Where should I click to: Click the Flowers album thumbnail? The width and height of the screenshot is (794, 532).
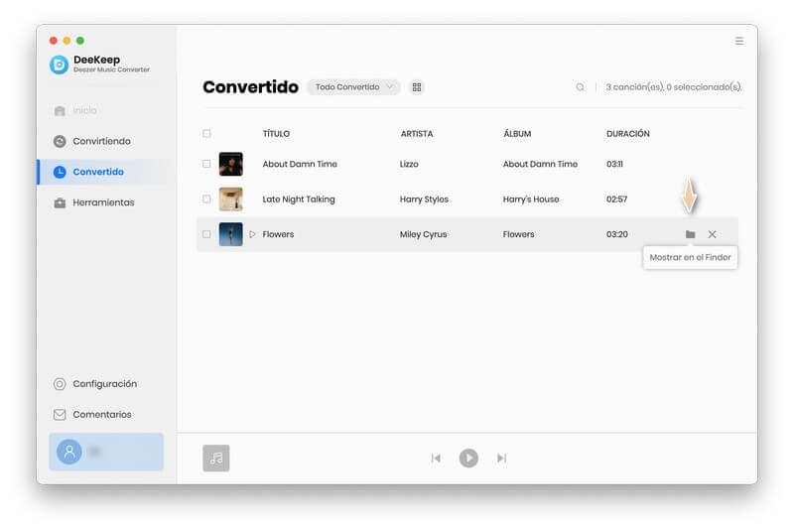pyautogui.click(x=230, y=234)
